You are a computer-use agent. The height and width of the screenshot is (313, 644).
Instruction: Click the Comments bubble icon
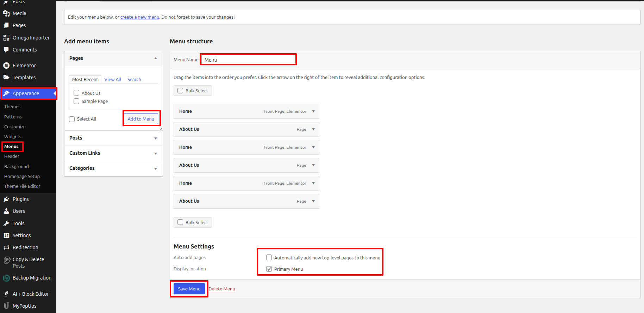point(6,50)
